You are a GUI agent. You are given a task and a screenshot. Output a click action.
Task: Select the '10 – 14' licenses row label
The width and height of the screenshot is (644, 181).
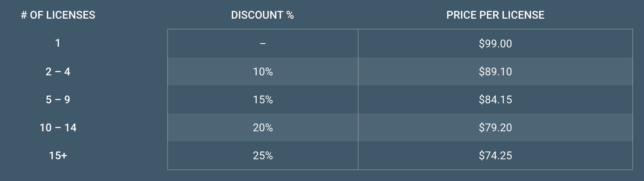click(58, 127)
